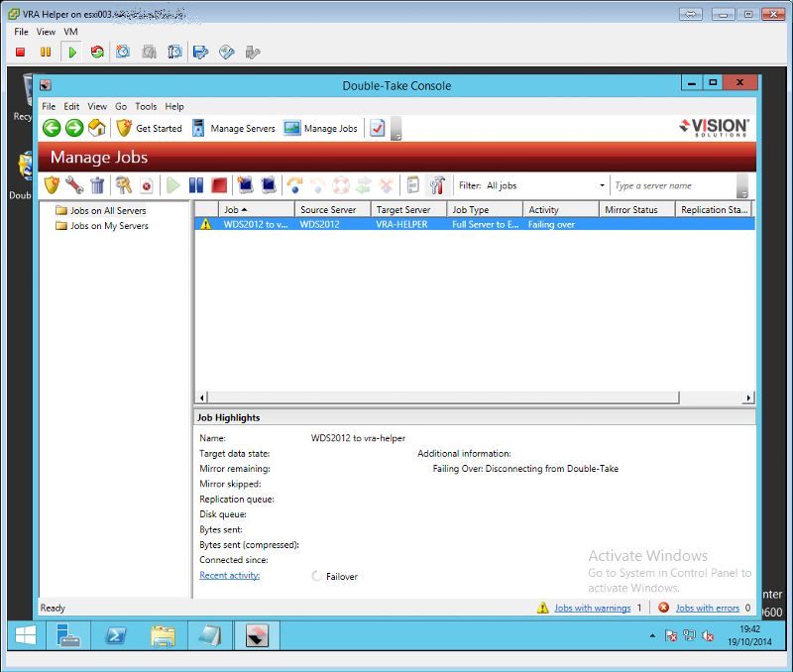793x672 pixels.
Task: Launch PowerShell from the taskbar
Action: (x=115, y=635)
